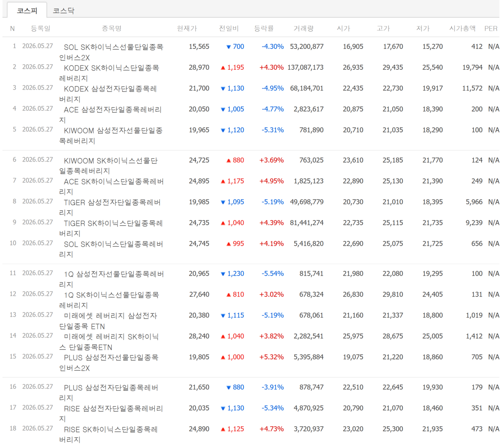Open 1Q 삼성전자선물단일종목레버리지 link

click(x=111, y=279)
